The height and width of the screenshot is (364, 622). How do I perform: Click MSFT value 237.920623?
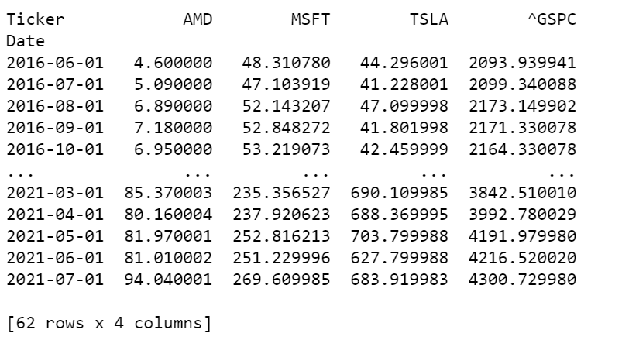point(281,215)
